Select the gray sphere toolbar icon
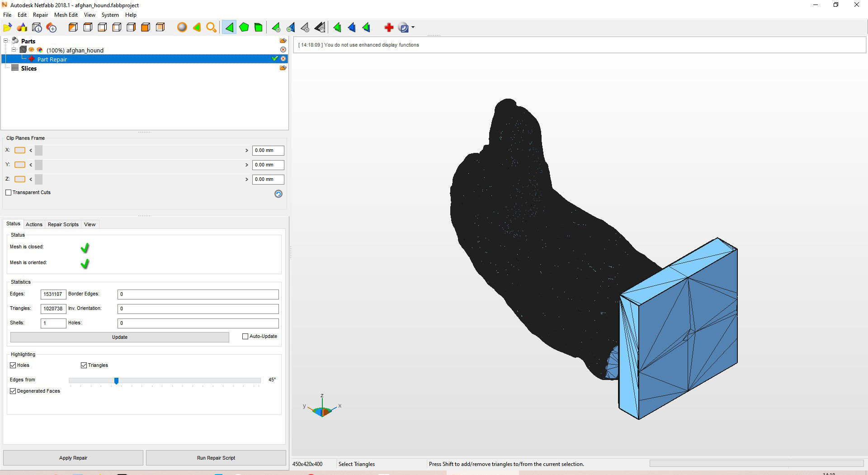868x475 pixels. (182, 28)
